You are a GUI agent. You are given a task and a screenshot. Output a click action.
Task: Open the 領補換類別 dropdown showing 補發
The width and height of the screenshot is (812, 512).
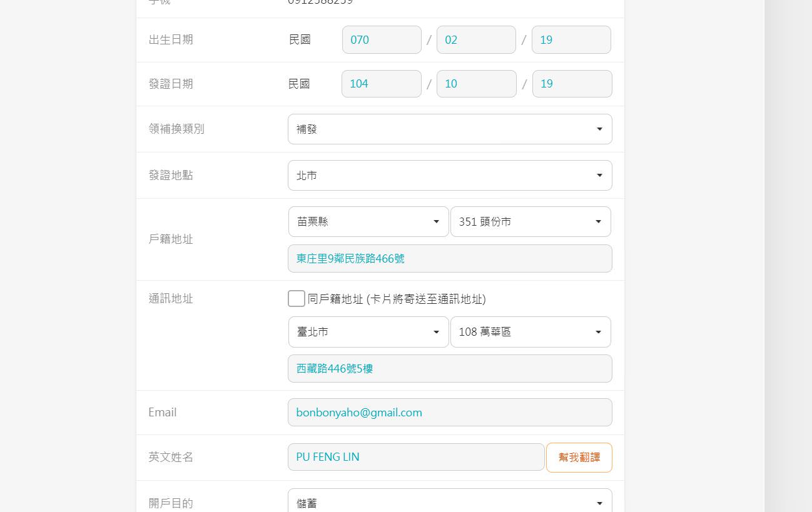pos(449,129)
